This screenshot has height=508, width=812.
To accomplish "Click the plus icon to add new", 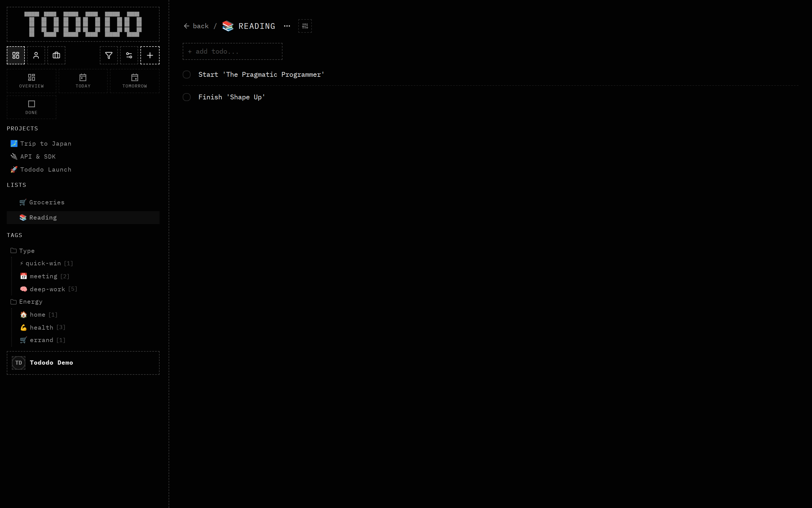I will click(150, 55).
